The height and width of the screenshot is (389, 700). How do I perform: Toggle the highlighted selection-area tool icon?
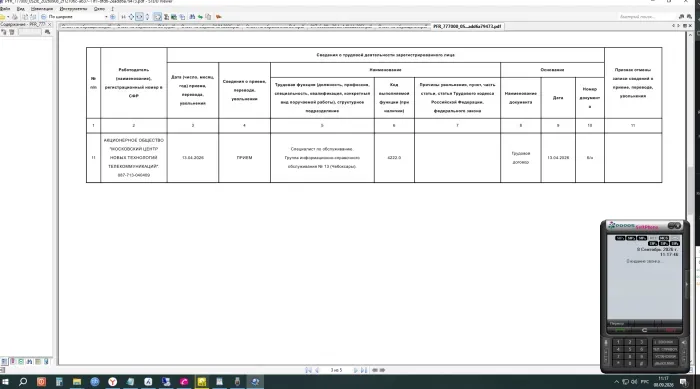(158, 17)
